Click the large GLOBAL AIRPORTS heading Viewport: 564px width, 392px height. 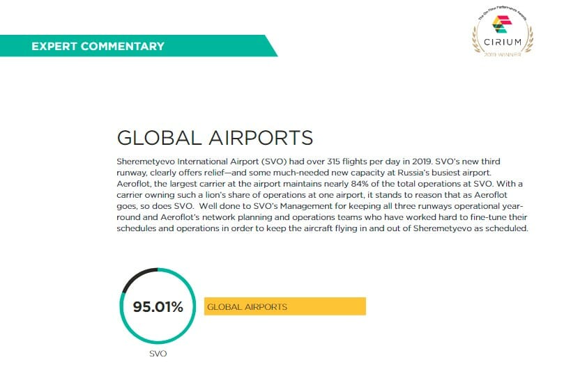coord(215,138)
